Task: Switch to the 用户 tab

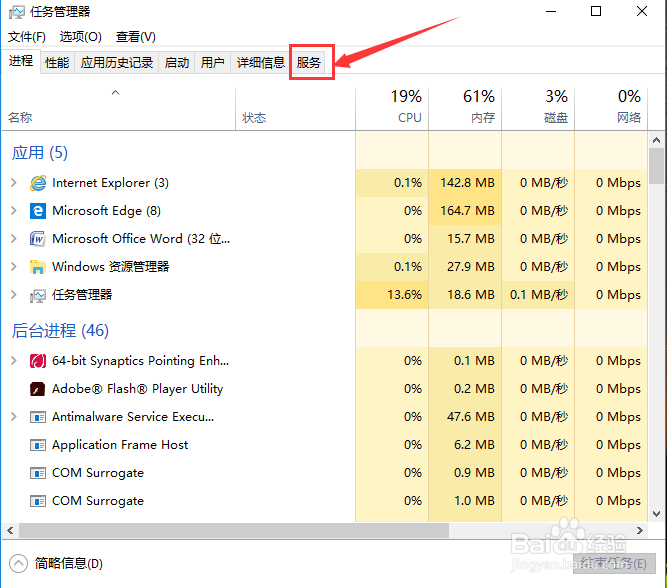Action: 212,63
